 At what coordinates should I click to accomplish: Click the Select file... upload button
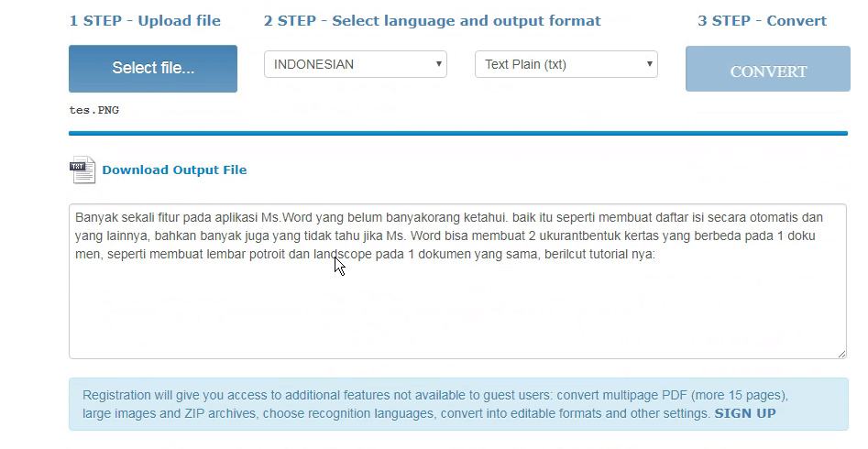click(x=153, y=69)
